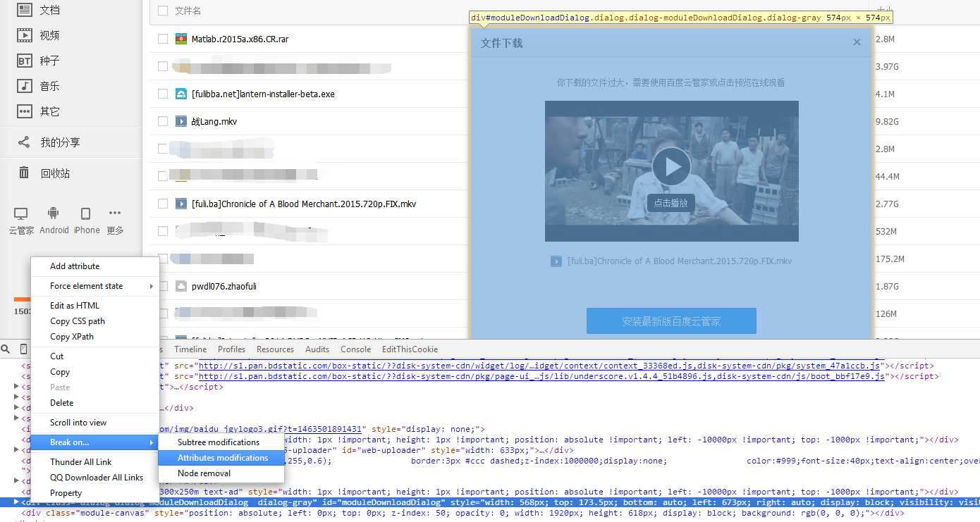Expand the collapsed script node ending …</script>
This screenshot has height=522, width=980.
(17, 387)
